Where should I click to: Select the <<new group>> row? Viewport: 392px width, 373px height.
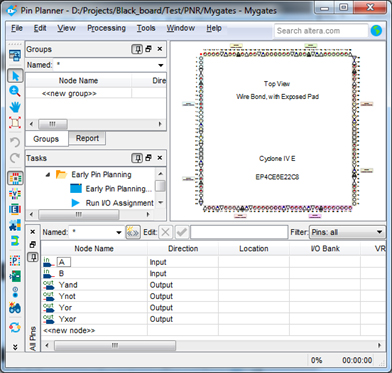(x=69, y=94)
